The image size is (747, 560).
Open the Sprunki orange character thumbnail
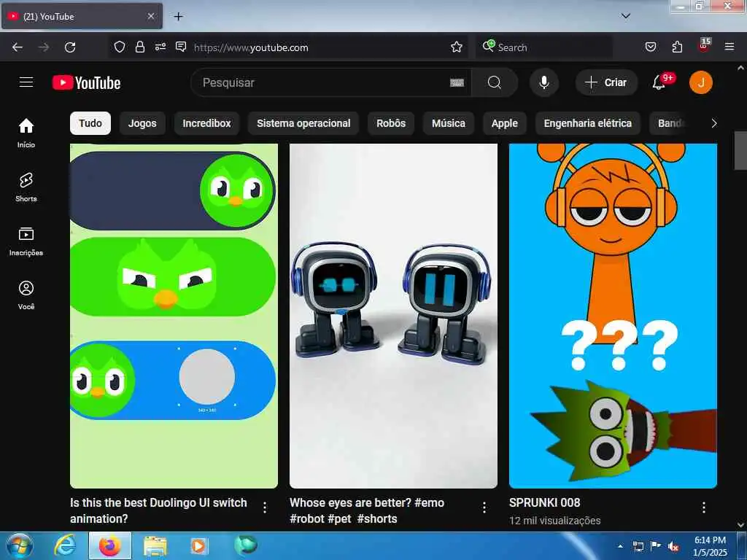click(613, 316)
